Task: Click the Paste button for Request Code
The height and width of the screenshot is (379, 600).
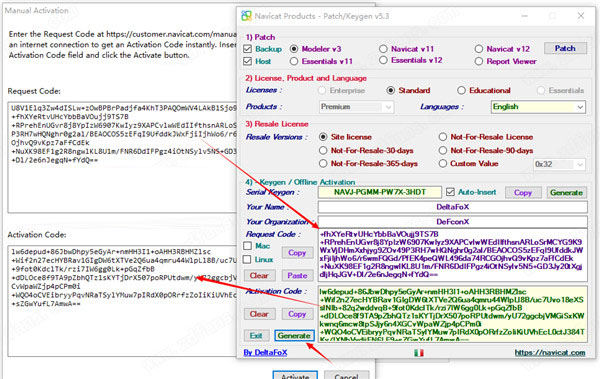Action: (x=297, y=276)
